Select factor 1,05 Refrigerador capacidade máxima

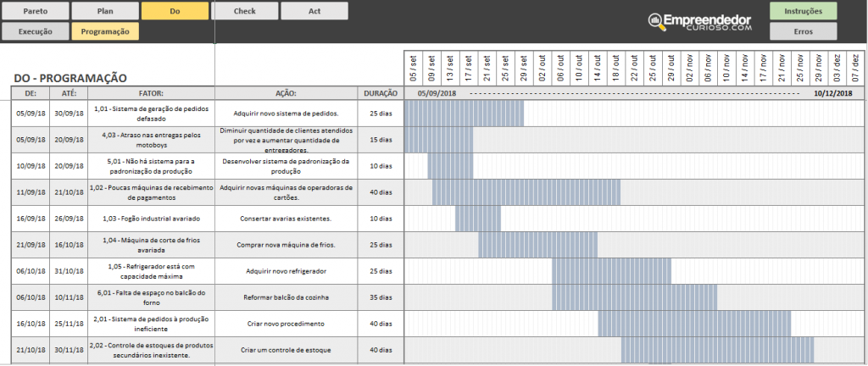(x=151, y=271)
